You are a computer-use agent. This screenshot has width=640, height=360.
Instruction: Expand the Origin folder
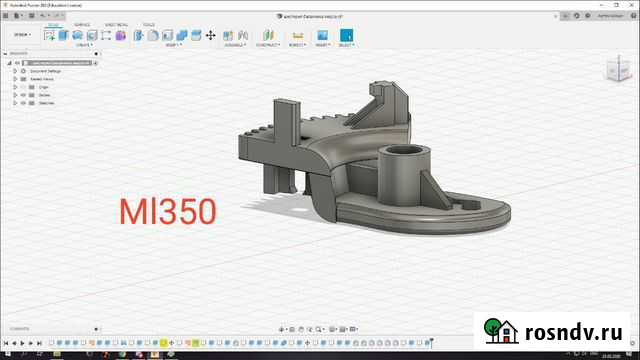[15, 87]
